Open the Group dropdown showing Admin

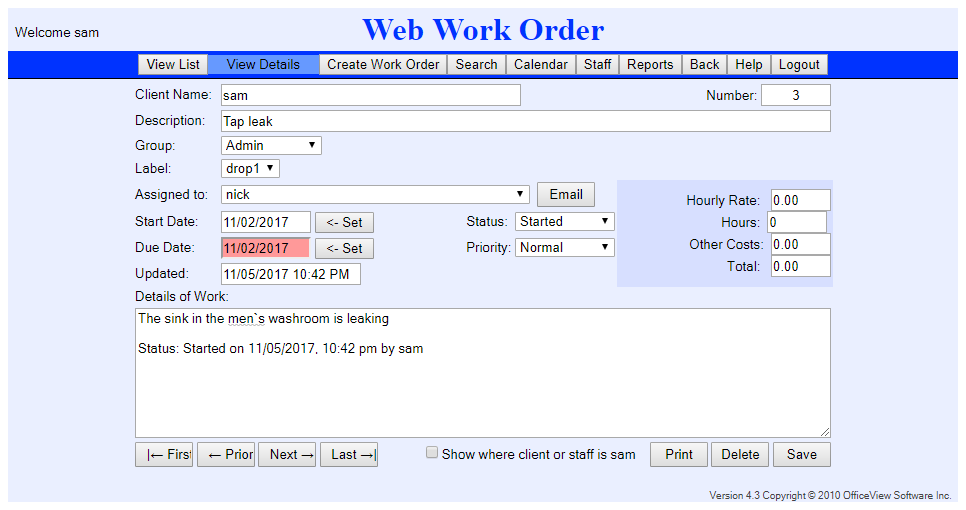tap(271, 146)
